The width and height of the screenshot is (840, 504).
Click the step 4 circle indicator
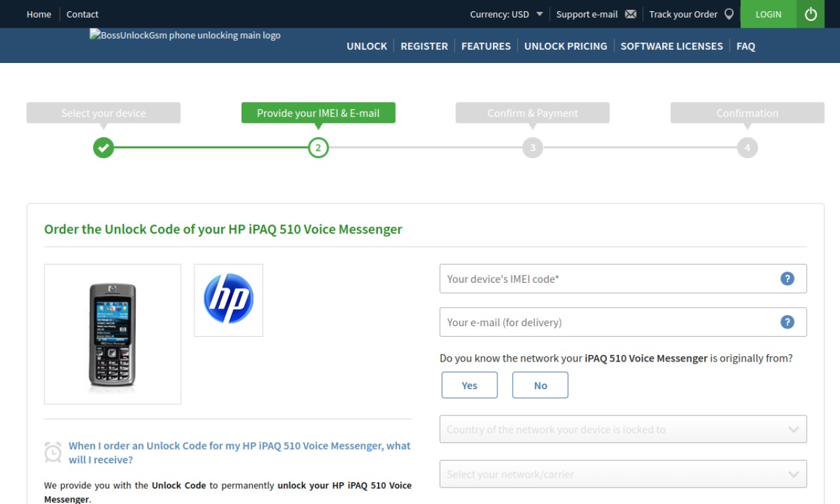(747, 148)
